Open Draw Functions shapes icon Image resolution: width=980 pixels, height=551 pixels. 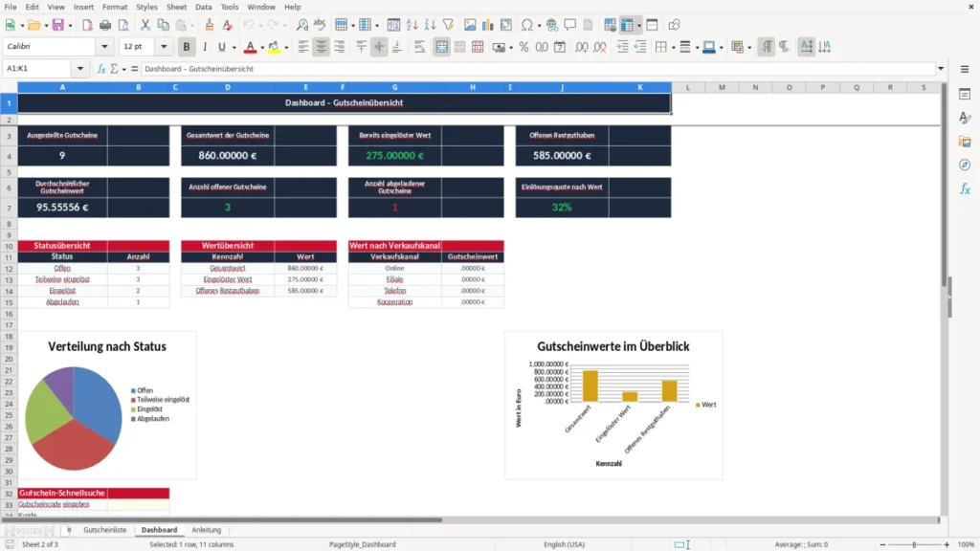(674, 25)
